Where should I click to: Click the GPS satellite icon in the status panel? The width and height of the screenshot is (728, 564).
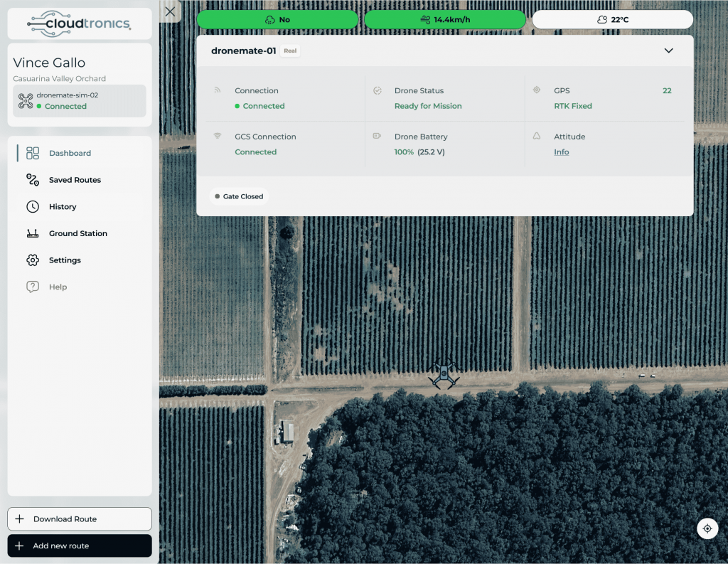click(x=537, y=90)
